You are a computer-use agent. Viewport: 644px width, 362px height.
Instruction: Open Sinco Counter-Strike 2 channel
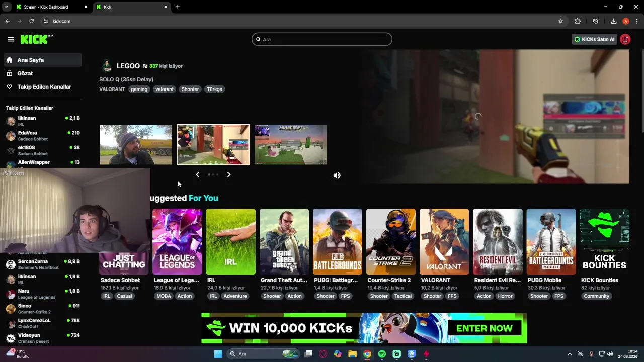pos(43,308)
